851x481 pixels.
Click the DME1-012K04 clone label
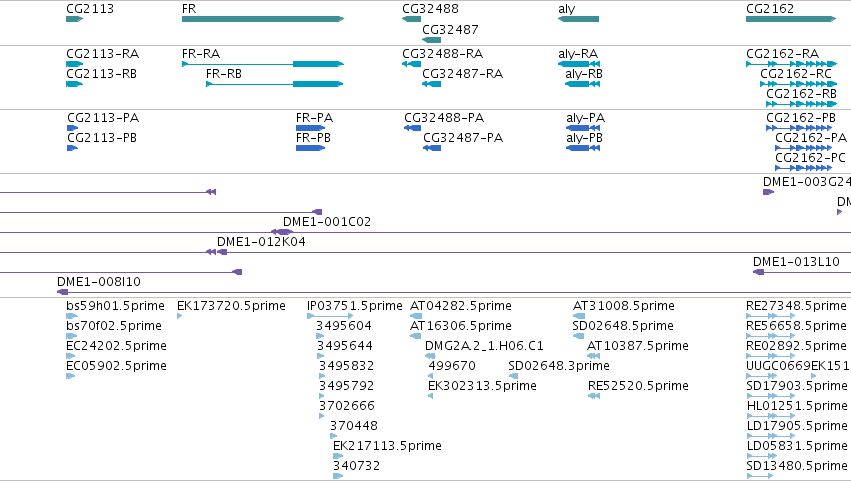tap(261, 242)
